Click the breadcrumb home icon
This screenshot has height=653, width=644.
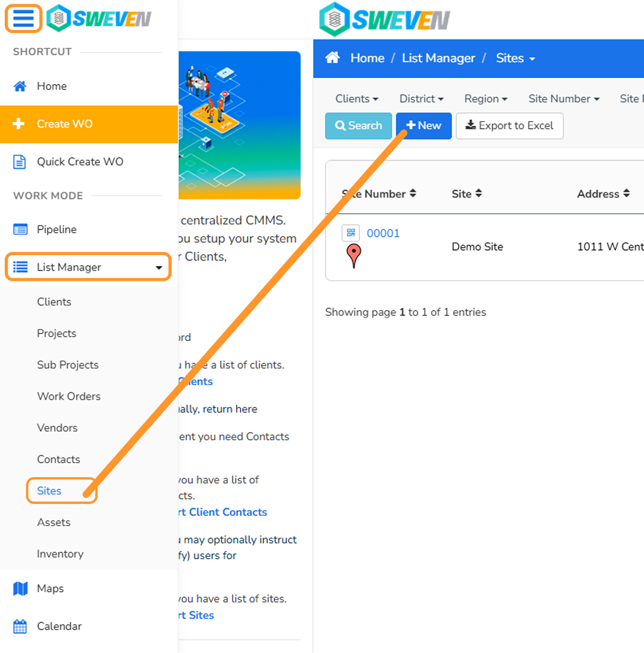coord(332,58)
